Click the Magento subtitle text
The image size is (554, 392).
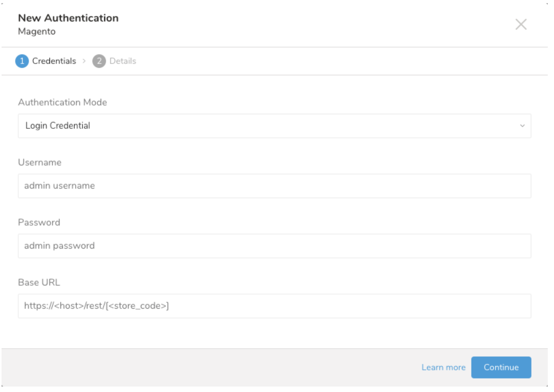pyautogui.click(x=37, y=32)
